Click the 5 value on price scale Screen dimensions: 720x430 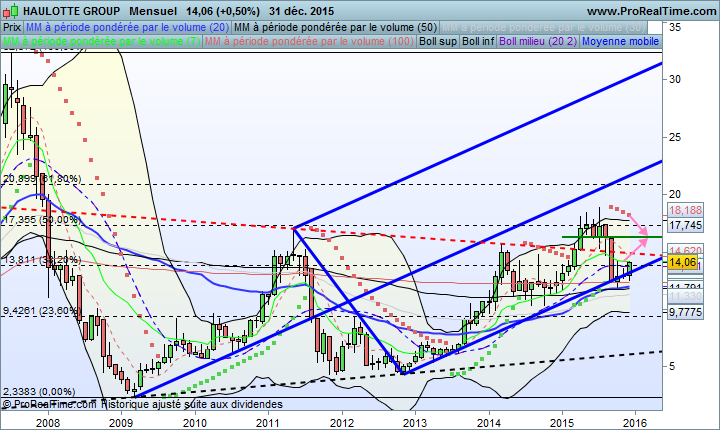point(672,367)
